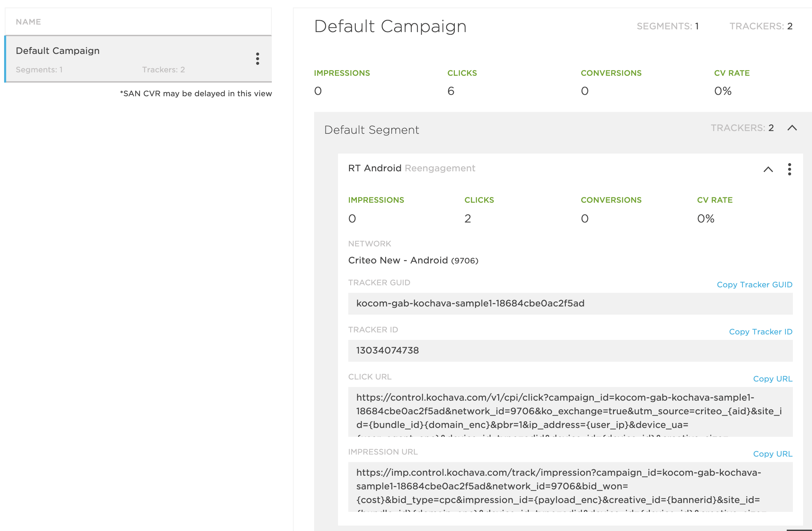
Task: Click the Tracker GUID text field
Action: pos(570,303)
